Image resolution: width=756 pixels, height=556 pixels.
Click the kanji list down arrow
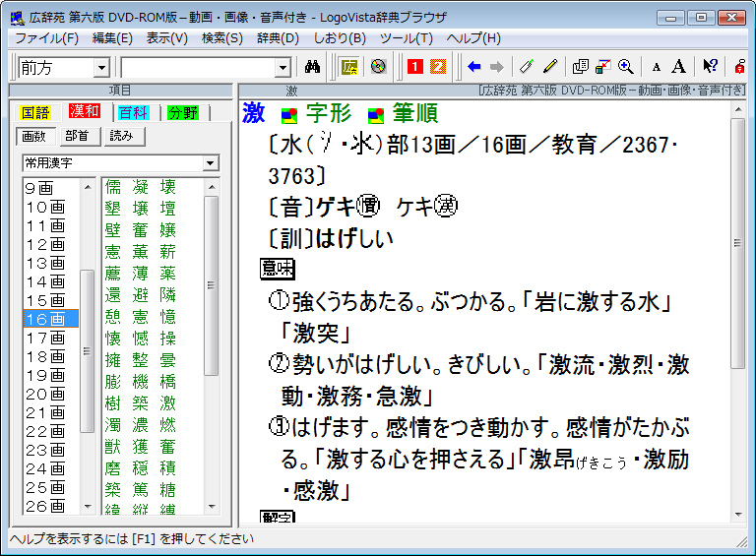212,506
